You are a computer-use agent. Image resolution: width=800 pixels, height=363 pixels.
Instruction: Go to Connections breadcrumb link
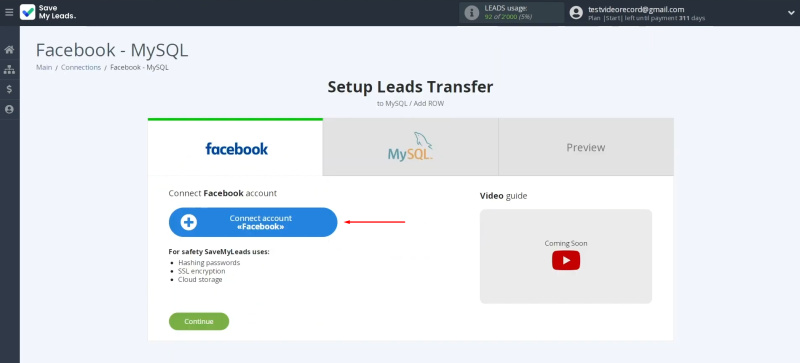point(81,67)
